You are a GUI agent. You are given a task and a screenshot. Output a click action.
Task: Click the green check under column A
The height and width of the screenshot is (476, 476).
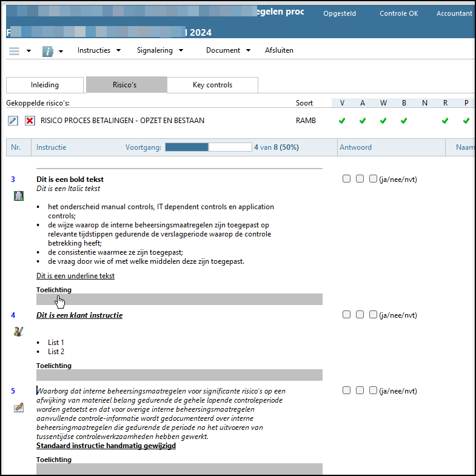coord(363,121)
